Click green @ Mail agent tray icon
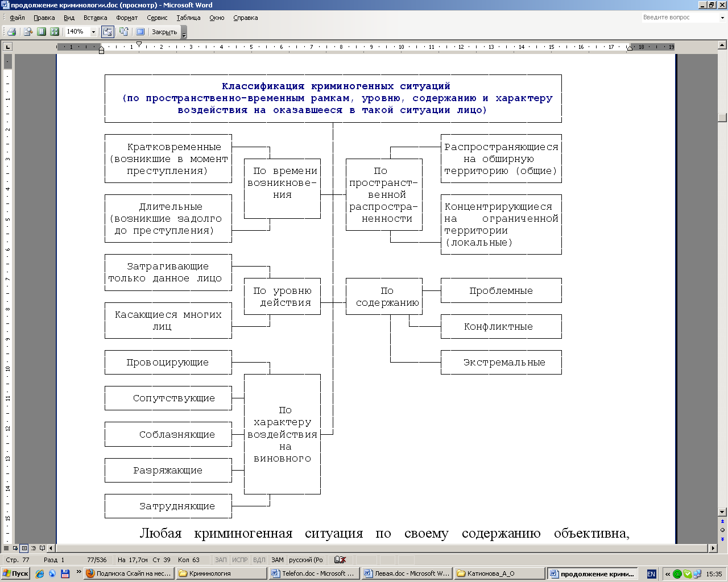This screenshot has width=728, height=582. [x=677, y=574]
